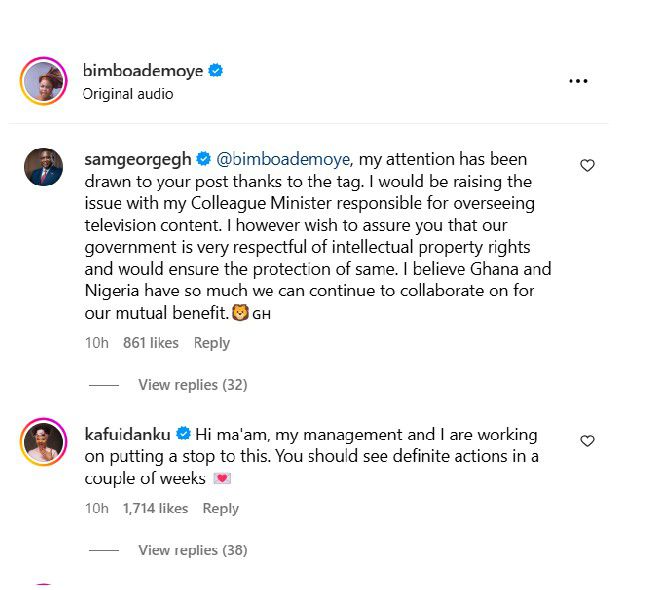Reply to kafuidanku's comment
Viewport: 658px width, 590px height.
220,508
